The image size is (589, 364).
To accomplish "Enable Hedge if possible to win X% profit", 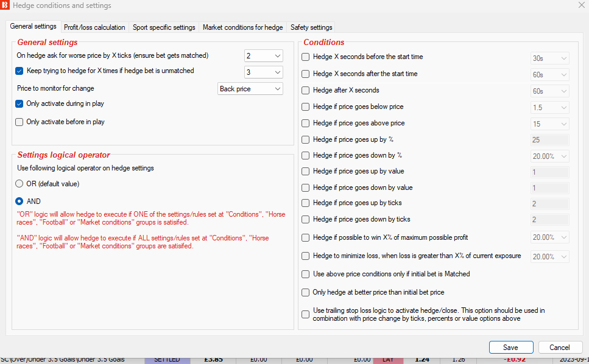I will tap(306, 238).
